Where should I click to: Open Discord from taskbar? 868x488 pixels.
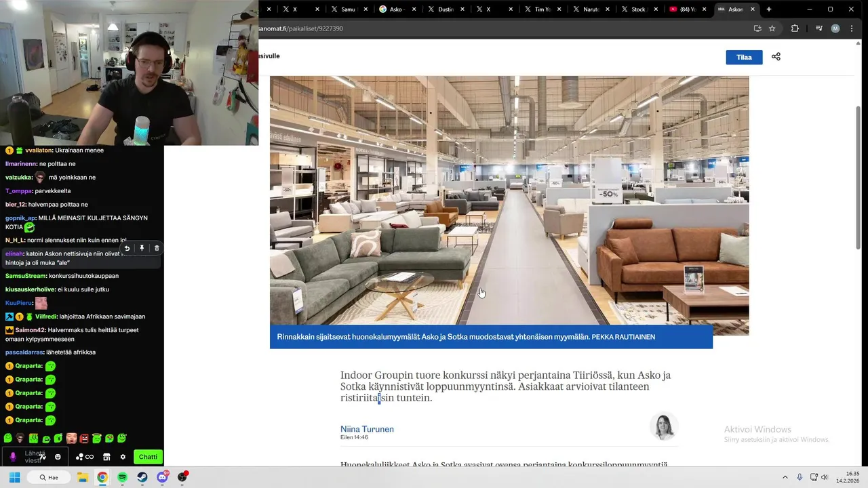pos(163,477)
